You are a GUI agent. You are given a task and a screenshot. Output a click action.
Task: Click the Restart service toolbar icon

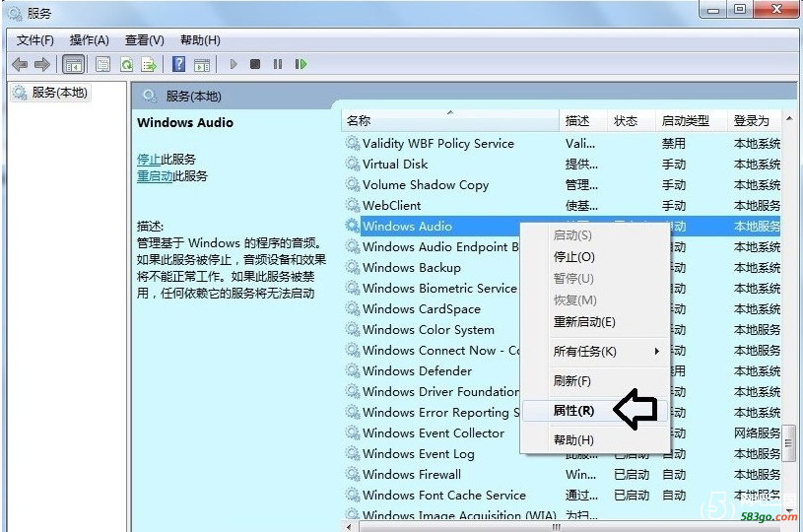301,64
